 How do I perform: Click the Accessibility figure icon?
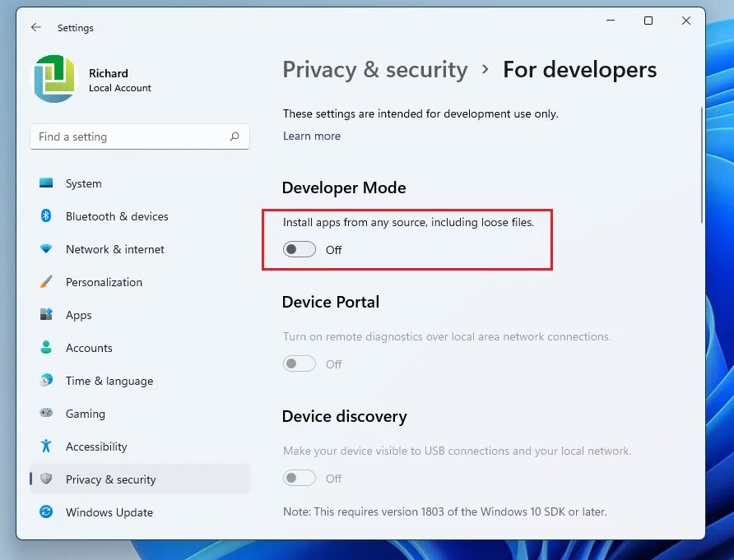click(x=46, y=446)
